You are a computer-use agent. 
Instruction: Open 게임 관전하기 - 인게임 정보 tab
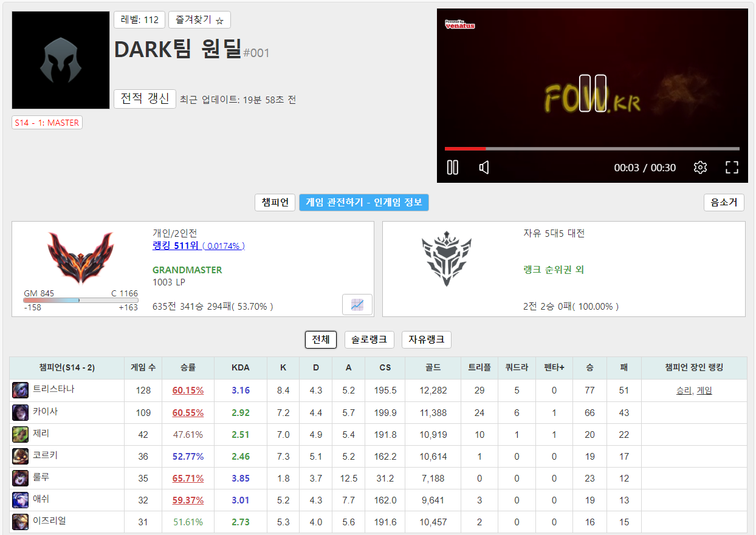[364, 202]
